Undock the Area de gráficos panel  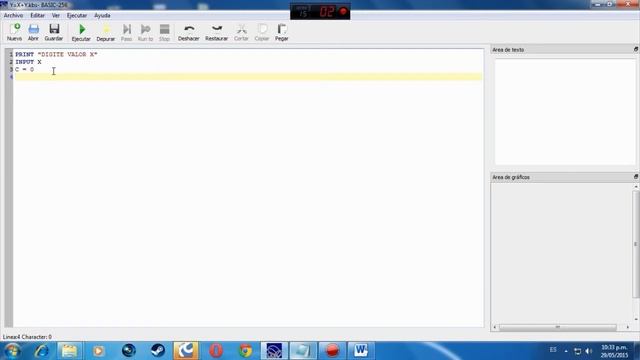[x=636, y=177]
